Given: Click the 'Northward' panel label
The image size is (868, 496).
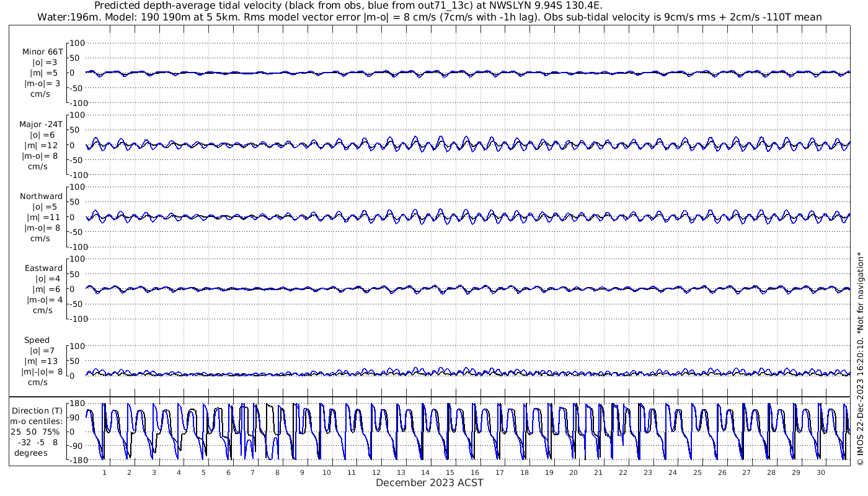Looking at the screenshot, I should [x=42, y=196].
